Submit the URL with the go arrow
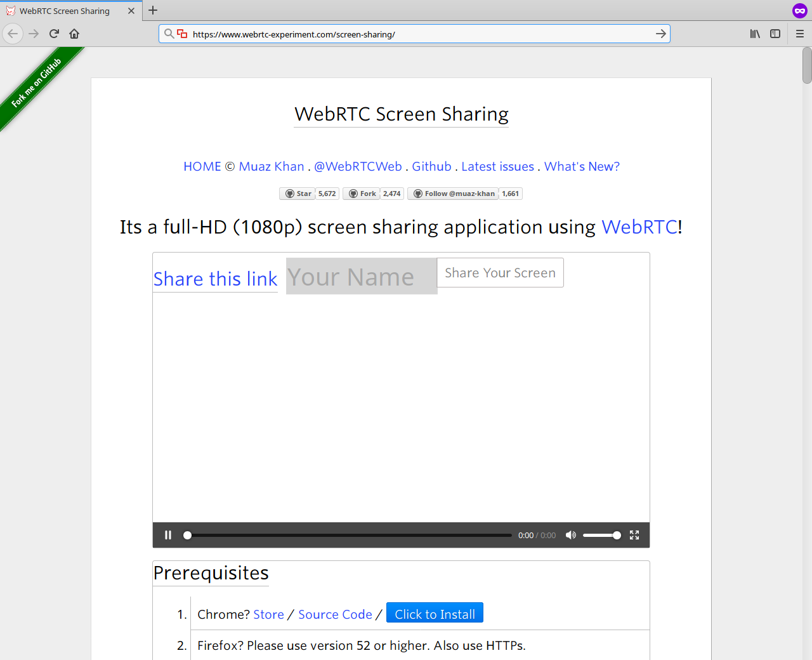The image size is (812, 660). [x=661, y=34]
